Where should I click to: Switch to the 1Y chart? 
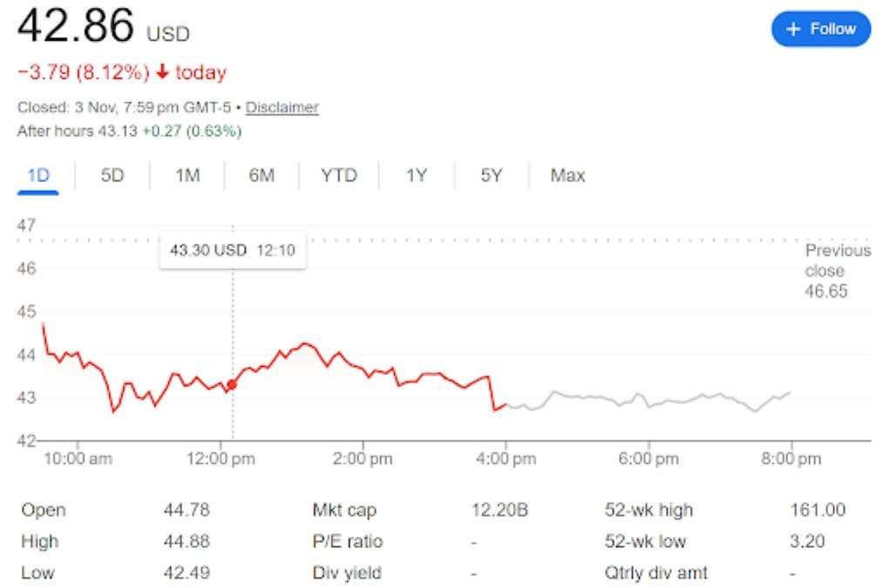416,175
